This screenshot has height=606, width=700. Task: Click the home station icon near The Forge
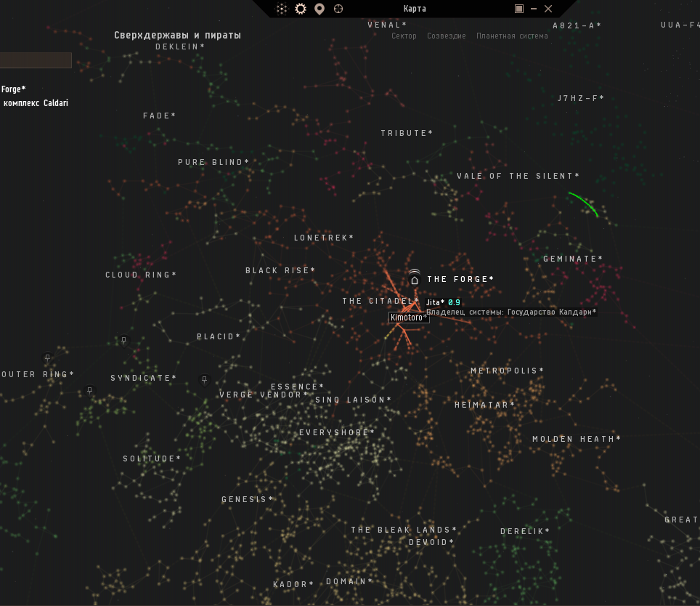point(415,280)
